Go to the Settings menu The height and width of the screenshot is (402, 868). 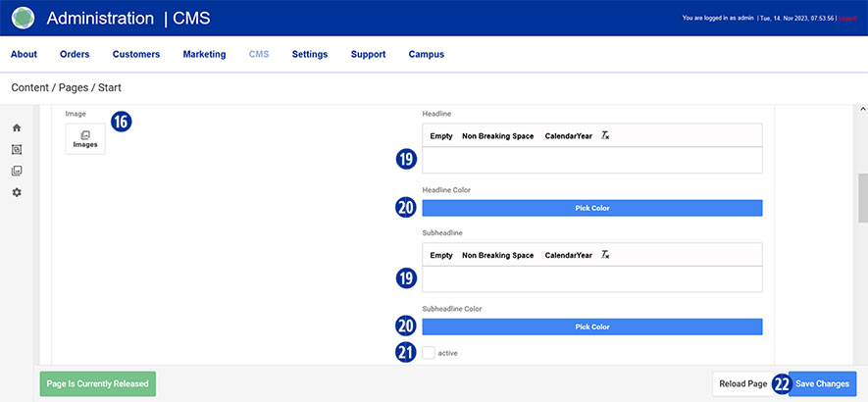coord(310,55)
